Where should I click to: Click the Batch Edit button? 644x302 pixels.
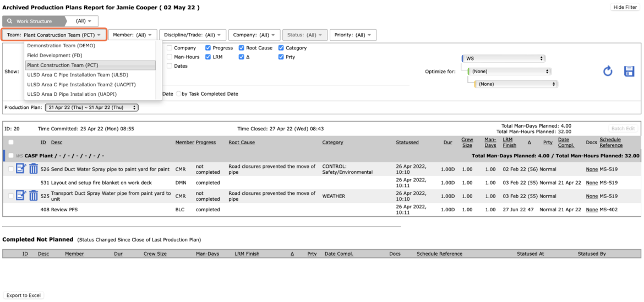[x=624, y=129]
